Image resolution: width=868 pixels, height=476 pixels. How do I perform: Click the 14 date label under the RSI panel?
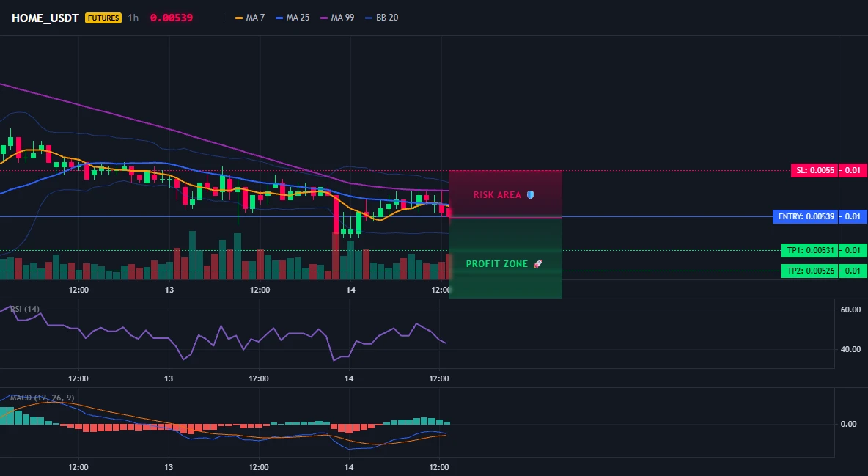[349, 378]
